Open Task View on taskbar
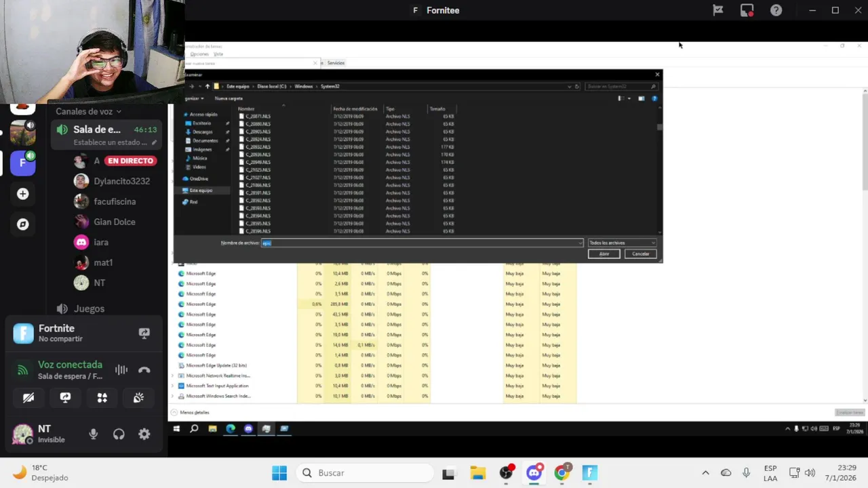Screen dimensions: 868x488 pyautogui.click(x=448, y=473)
